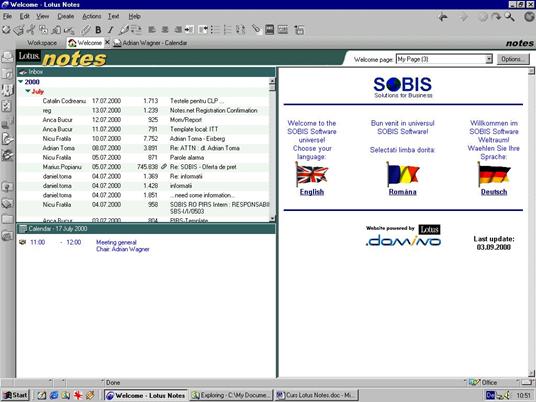This screenshot has width=536, height=402.
Task: Open the View menu
Action: coord(43,16)
